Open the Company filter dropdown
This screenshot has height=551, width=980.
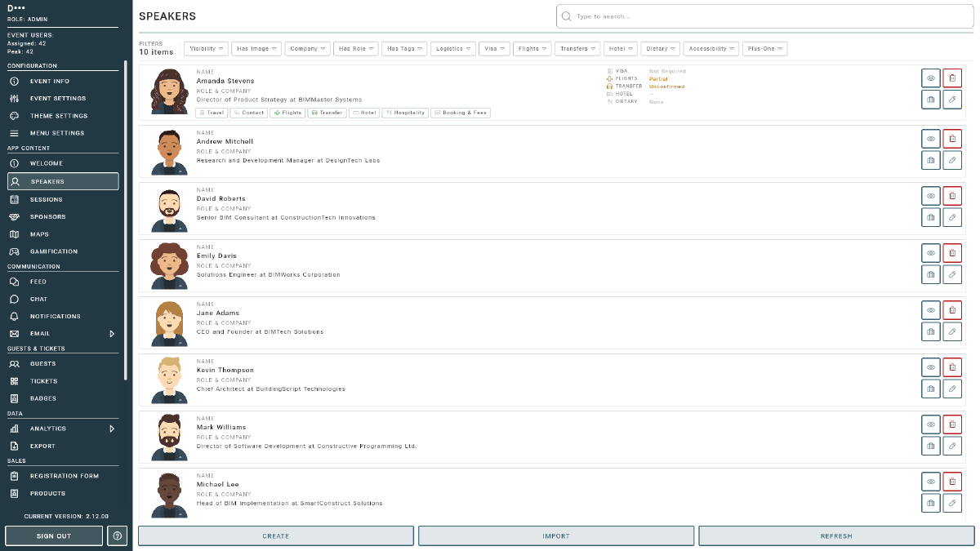click(307, 49)
